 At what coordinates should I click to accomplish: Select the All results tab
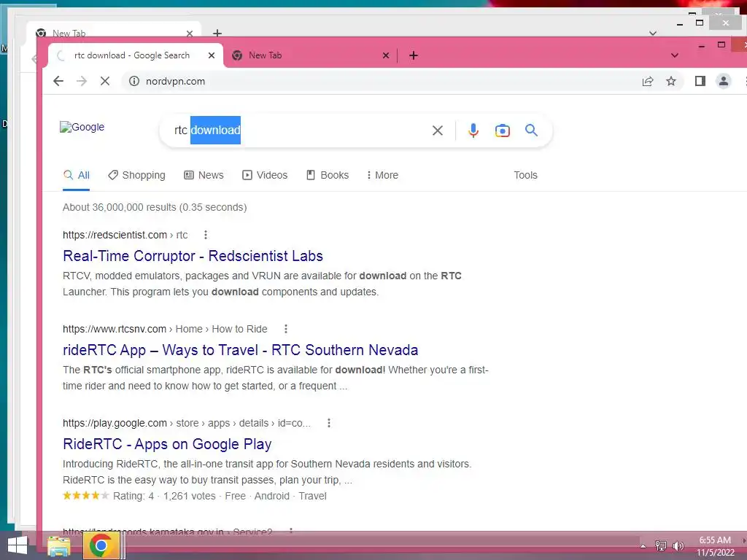pos(76,175)
